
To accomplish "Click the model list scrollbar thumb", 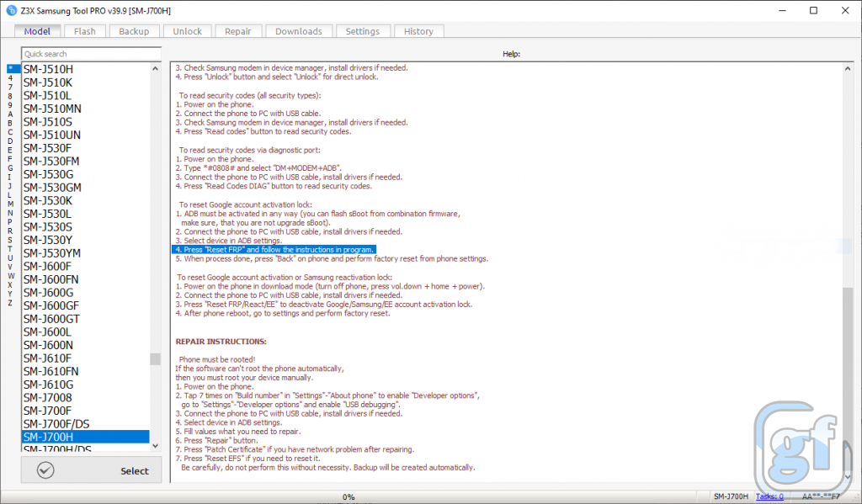I will pos(155,359).
